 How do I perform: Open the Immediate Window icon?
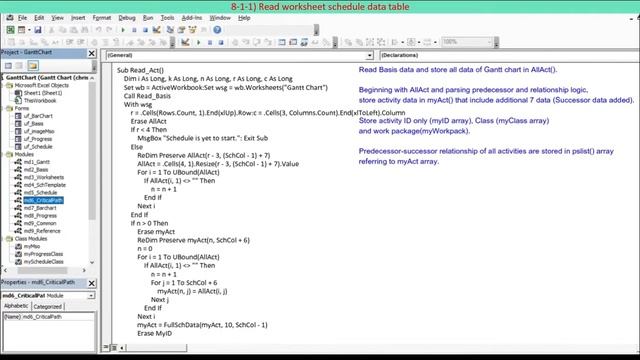293,42
